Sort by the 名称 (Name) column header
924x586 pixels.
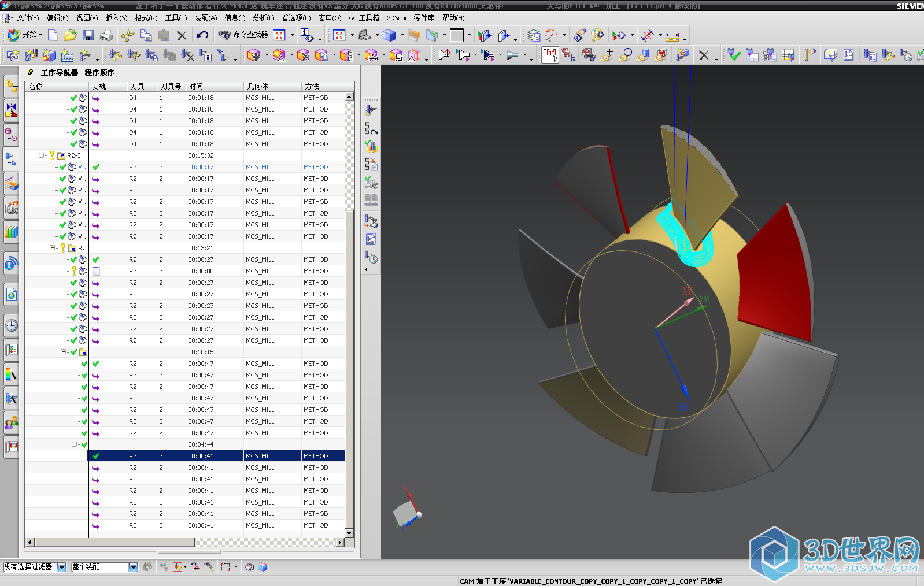[x=57, y=87]
